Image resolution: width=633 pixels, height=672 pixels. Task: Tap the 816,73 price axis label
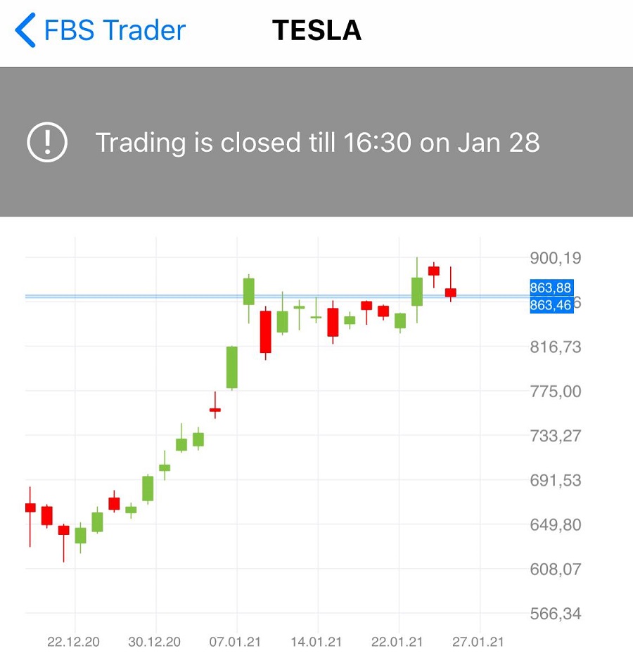click(556, 347)
